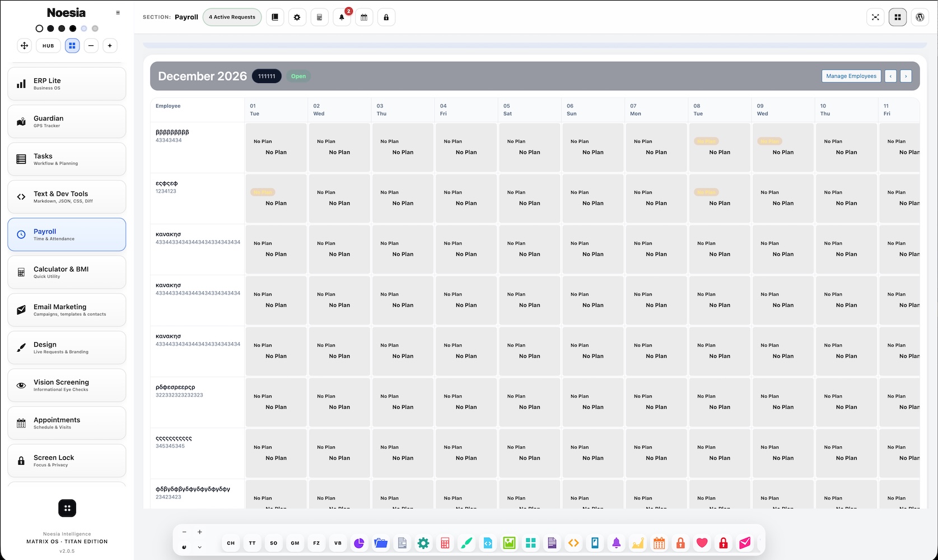Click the HUB button

pos(48,46)
